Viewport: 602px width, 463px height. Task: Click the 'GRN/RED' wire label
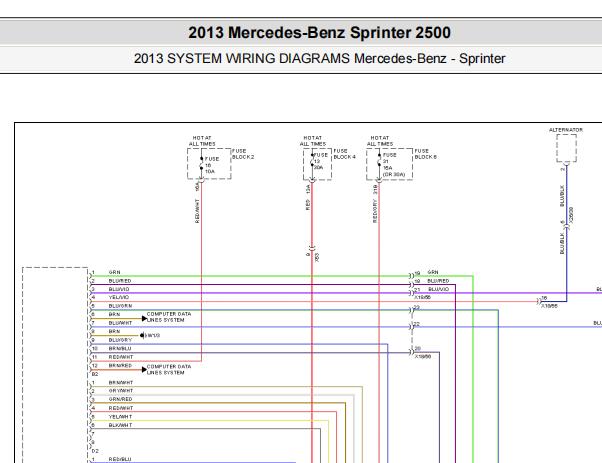[120, 399]
